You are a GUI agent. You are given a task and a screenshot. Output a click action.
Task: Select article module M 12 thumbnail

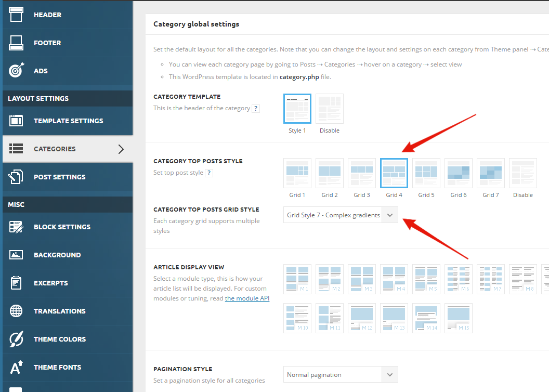pos(362,318)
